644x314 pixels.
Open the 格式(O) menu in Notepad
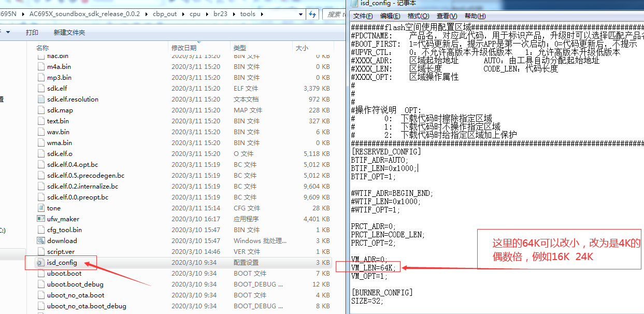[x=419, y=16]
